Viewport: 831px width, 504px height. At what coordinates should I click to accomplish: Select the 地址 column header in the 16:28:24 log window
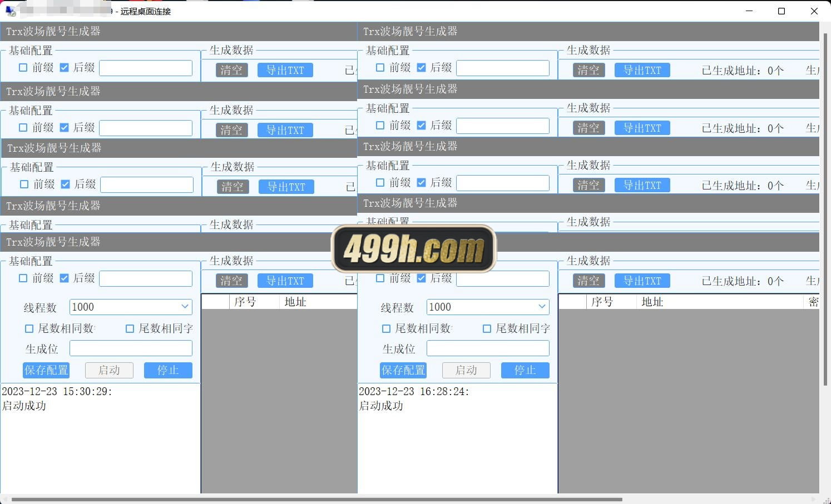click(720, 302)
